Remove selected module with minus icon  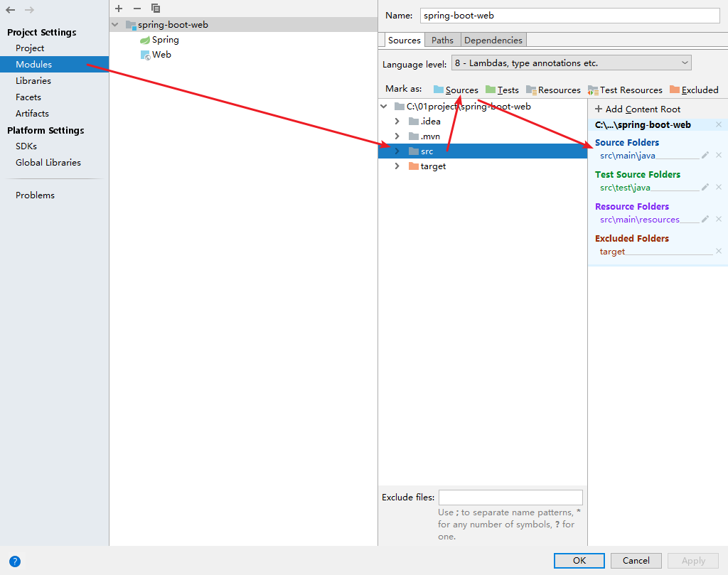[137, 9]
